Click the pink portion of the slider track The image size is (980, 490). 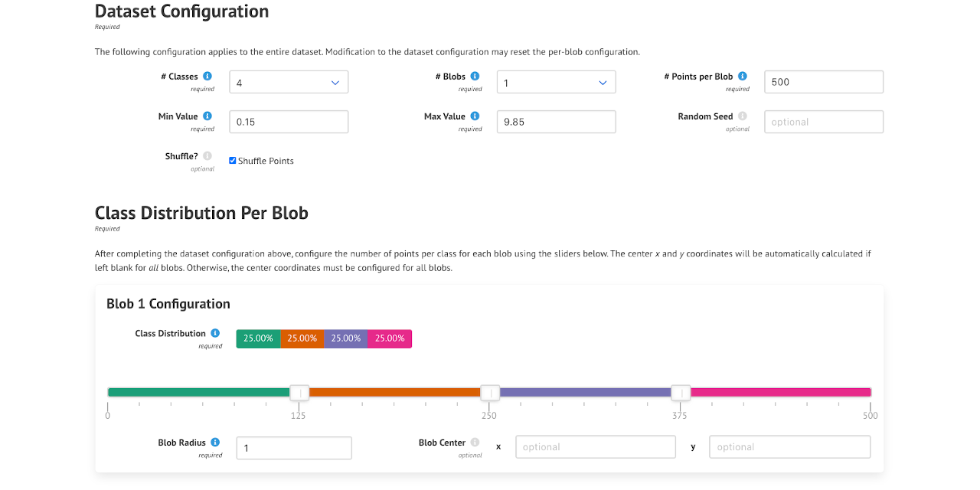[780, 392]
